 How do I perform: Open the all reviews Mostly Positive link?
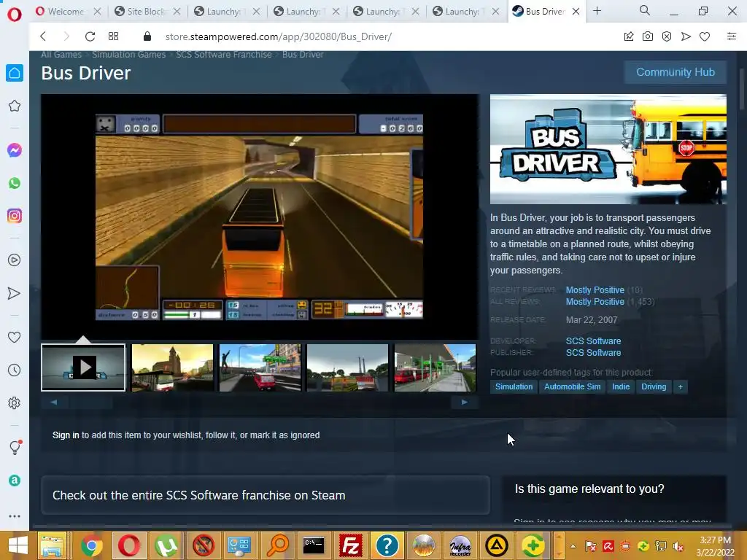click(x=595, y=302)
